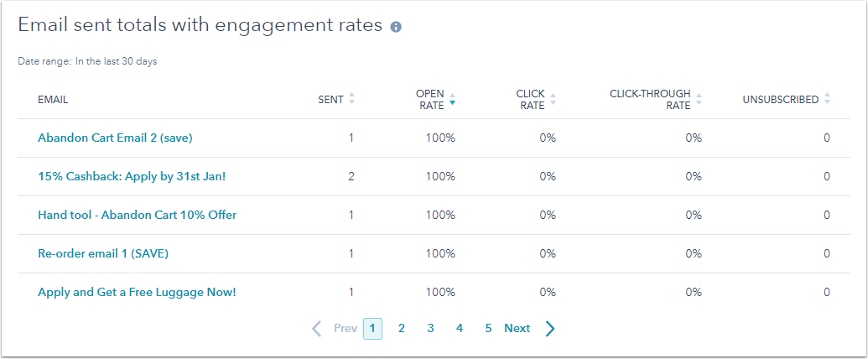Open Re-order email 1 (SAVE) link
The image size is (868, 359).
[103, 253]
